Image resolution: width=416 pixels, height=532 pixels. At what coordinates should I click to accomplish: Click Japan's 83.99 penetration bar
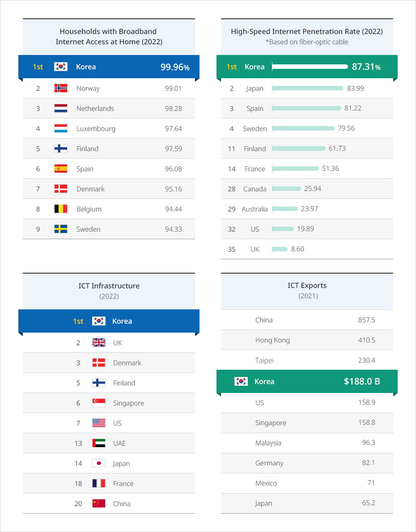[x=308, y=88]
